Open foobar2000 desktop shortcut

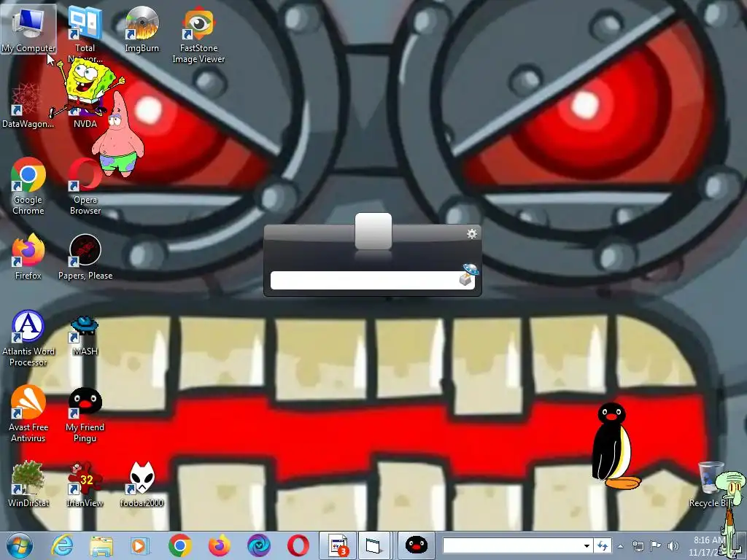142,483
